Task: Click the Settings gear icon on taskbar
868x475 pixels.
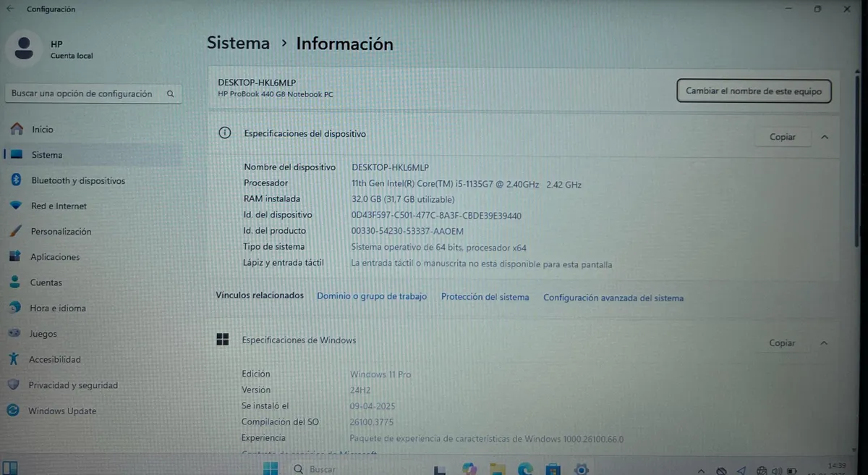Action: click(582, 469)
